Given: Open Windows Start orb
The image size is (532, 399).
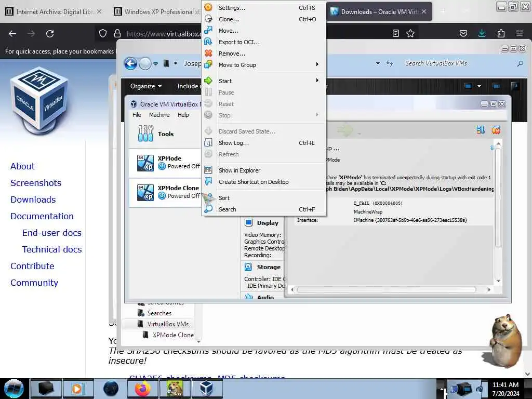Looking at the screenshot, I should [x=14, y=389].
